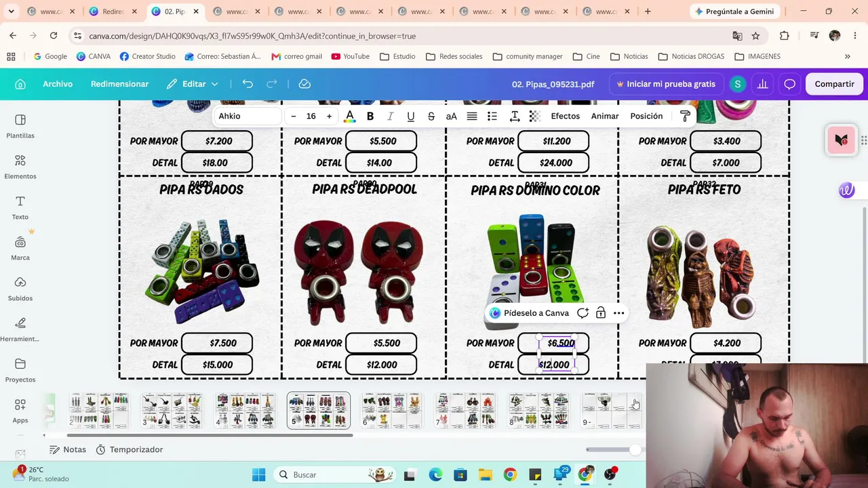The height and width of the screenshot is (488, 868).
Task: Click Pídeselo a Canva button
Action: click(x=530, y=313)
